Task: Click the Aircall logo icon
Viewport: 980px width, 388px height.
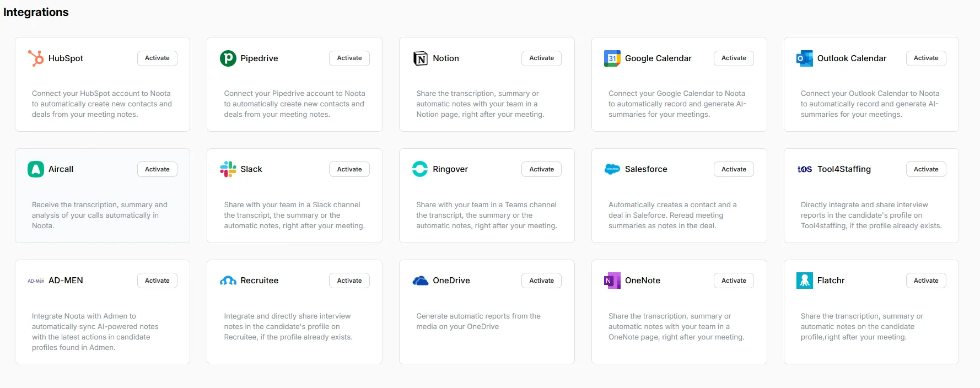Action: pyautogui.click(x=36, y=169)
